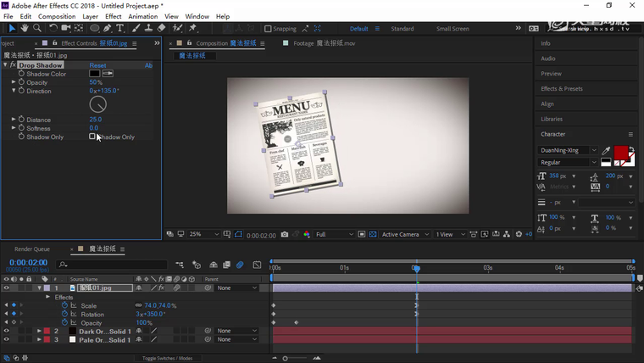Click the black Shadow Color swatch
644x363 pixels.
pos(95,74)
